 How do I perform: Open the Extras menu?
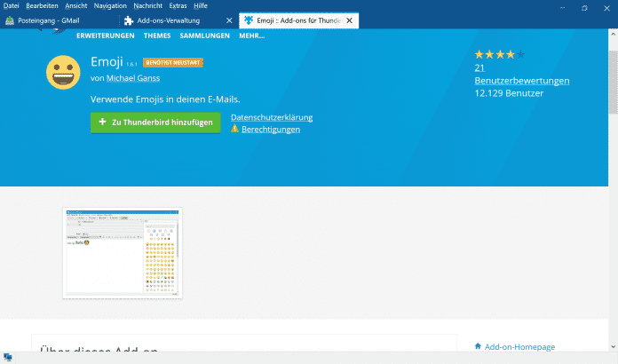[178, 5]
